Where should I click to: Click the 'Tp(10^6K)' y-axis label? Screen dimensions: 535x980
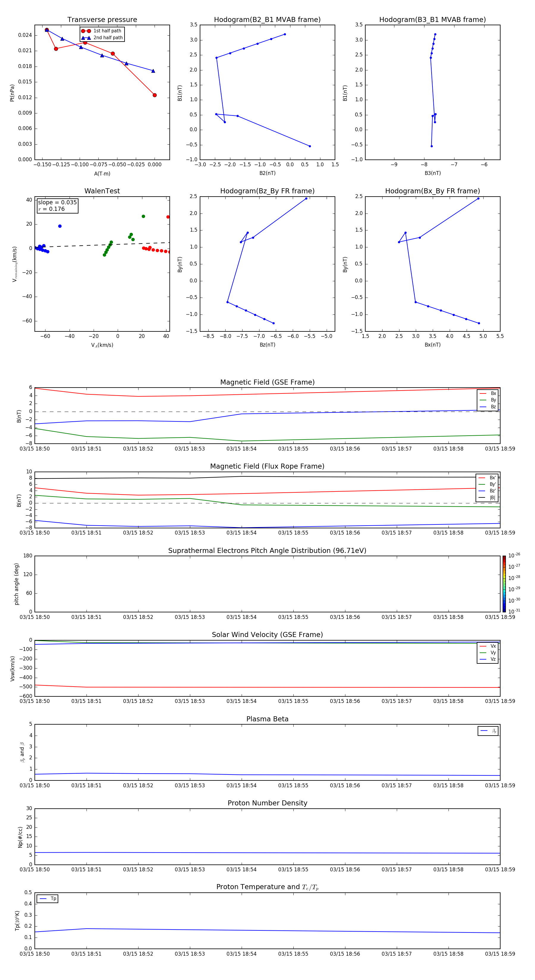click(x=17, y=921)
